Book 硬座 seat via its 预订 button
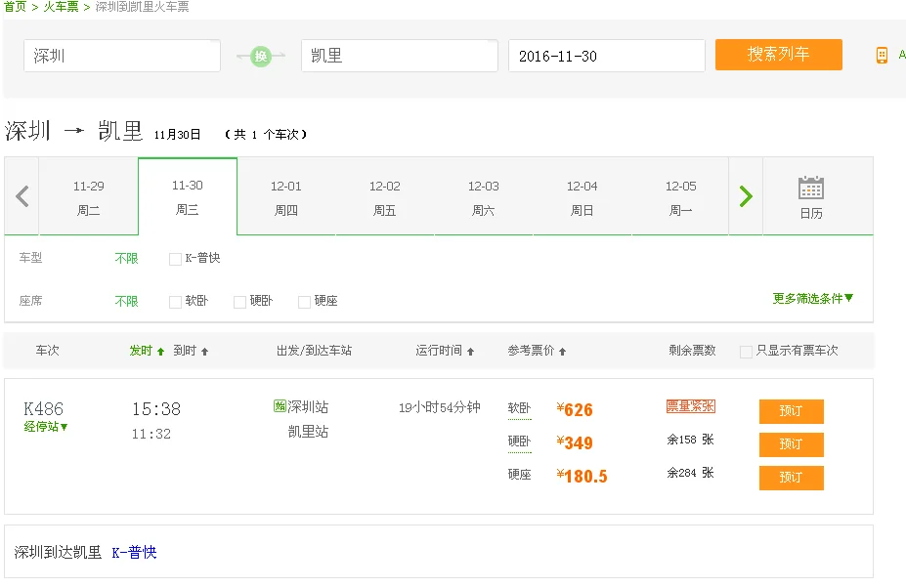This screenshot has width=906, height=588. [791, 478]
